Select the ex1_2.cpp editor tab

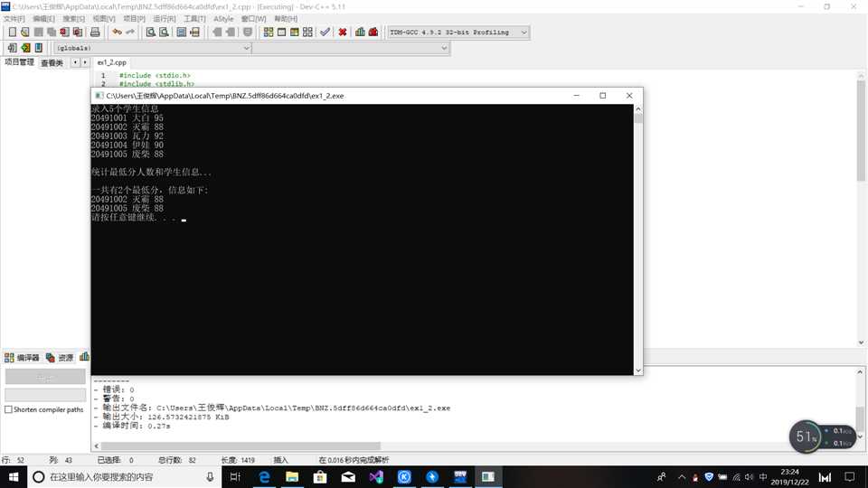[112, 62]
